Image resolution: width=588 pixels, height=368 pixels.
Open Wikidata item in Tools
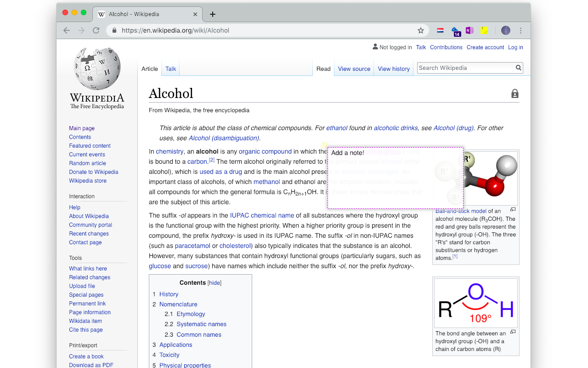tap(85, 321)
